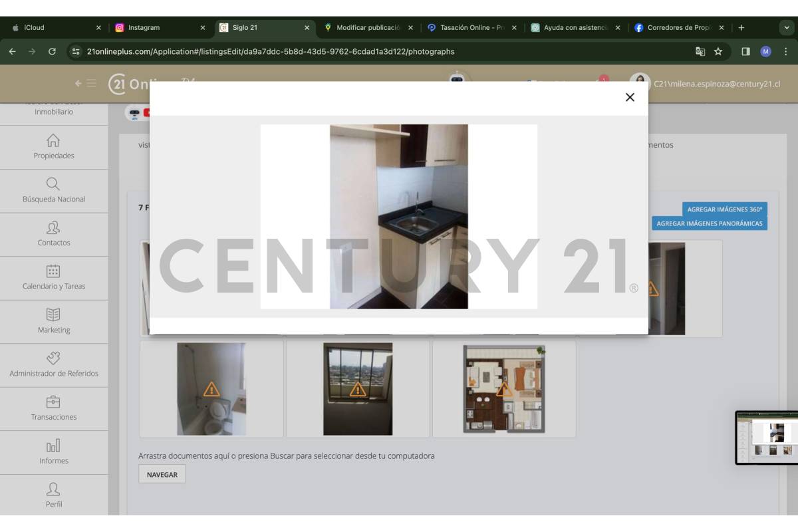Click warning icon on window photo

tap(358, 389)
